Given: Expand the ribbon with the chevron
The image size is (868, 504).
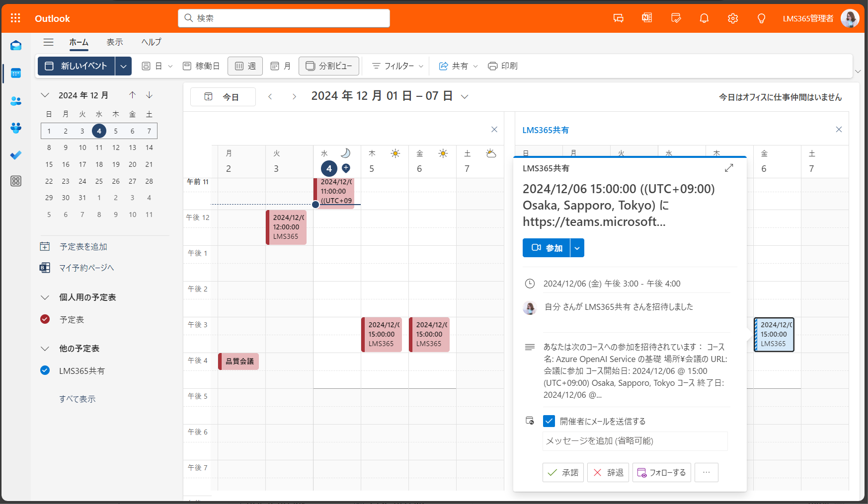Looking at the screenshot, I should tap(858, 72).
